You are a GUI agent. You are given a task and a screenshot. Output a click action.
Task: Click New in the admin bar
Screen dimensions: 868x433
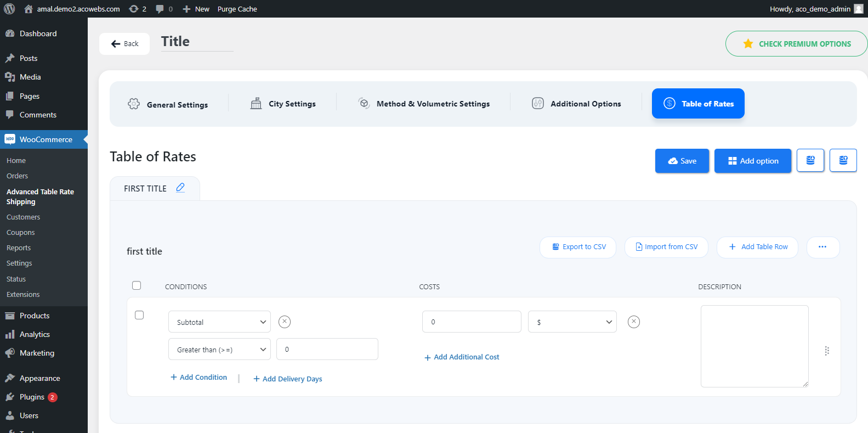tap(196, 9)
